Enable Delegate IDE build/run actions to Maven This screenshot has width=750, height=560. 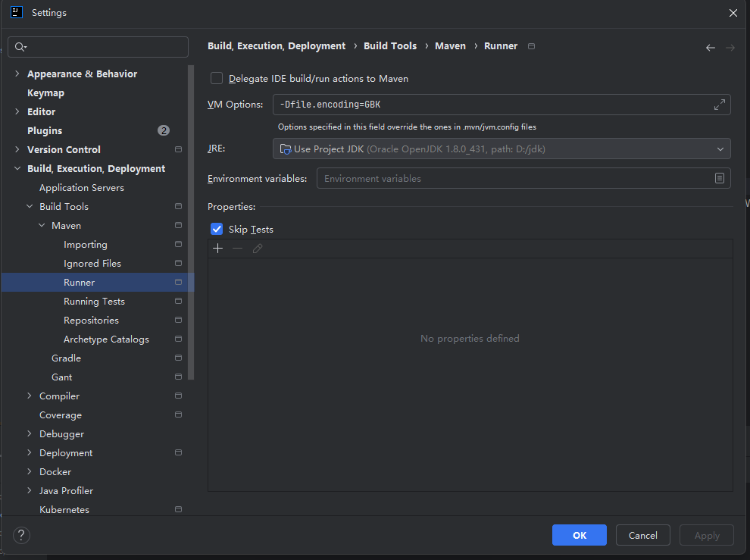(217, 78)
